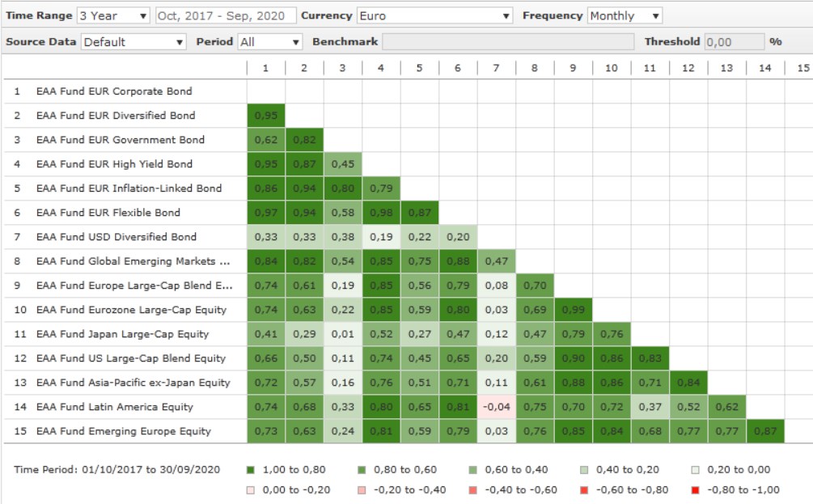Click column header 15

pos(802,68)
